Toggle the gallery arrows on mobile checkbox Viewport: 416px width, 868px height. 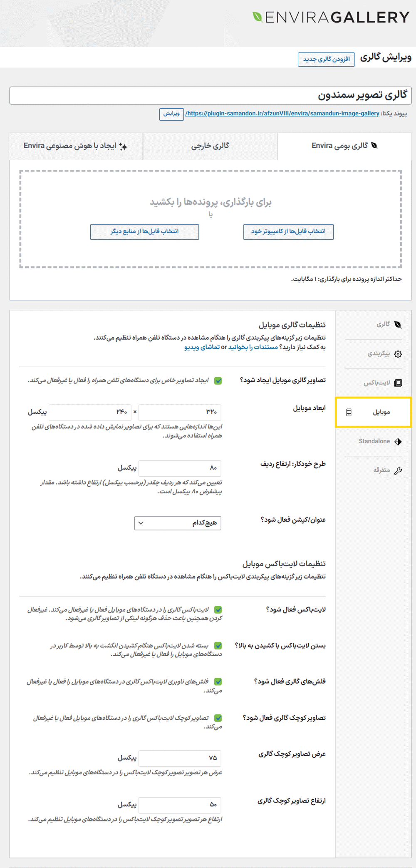(218, 681)
